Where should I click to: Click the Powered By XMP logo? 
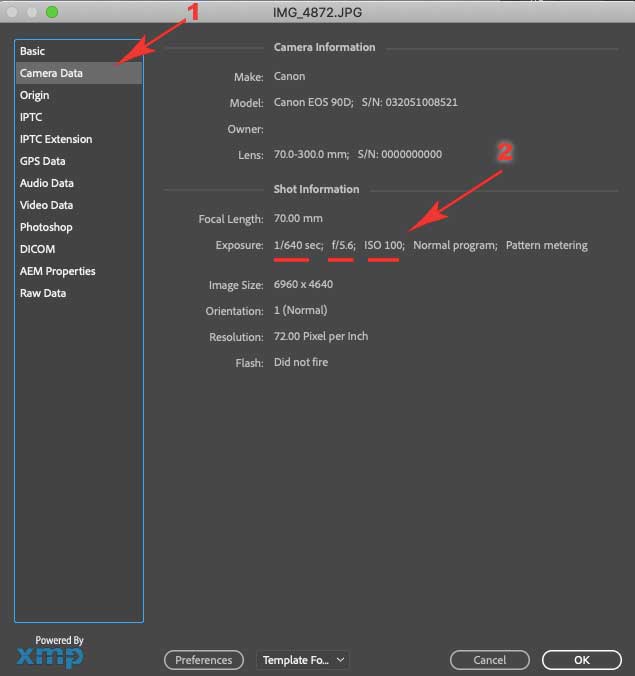51,652
